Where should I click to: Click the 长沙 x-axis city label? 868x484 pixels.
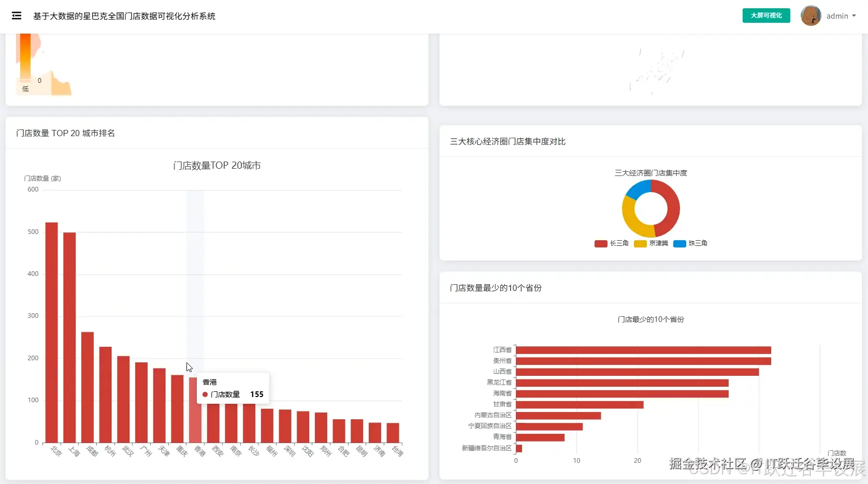pos(253,451)
